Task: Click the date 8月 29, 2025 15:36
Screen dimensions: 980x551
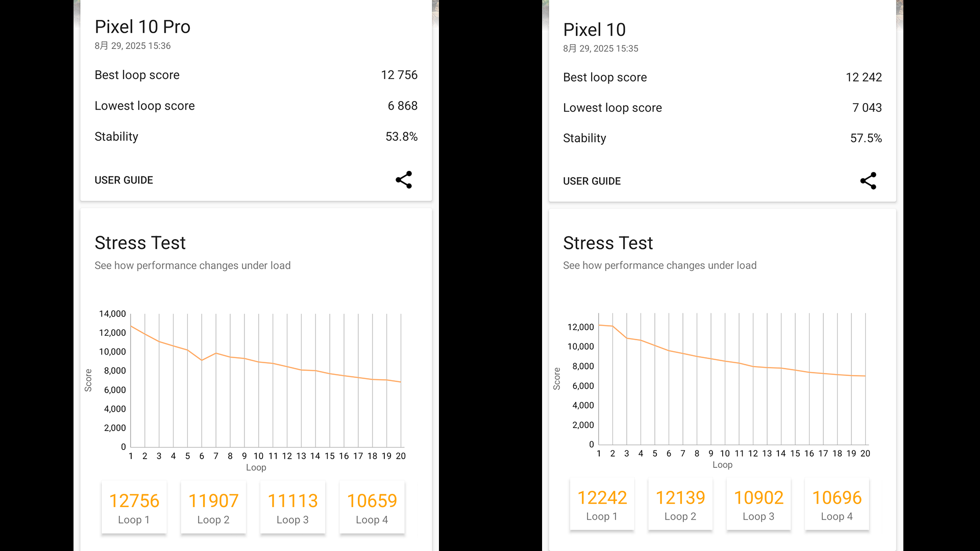Action: (x=133, y=46)
